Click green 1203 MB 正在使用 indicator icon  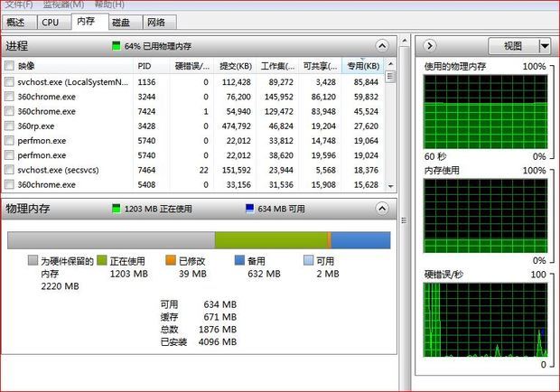click(117, 209)
